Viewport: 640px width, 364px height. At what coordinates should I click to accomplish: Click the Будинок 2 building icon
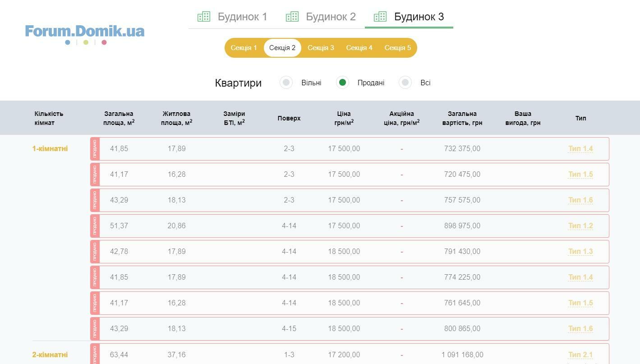click(x=292, y=17)
